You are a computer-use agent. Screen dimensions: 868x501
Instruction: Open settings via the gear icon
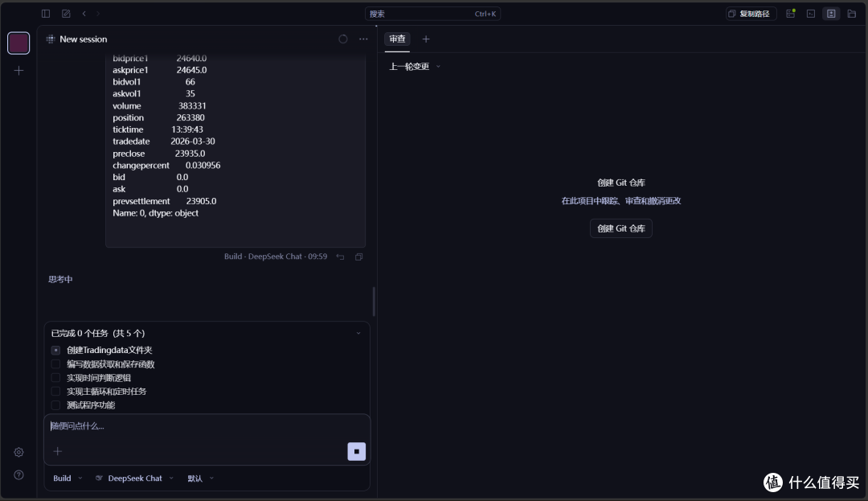pyautogui.click(x=18, y=453)
